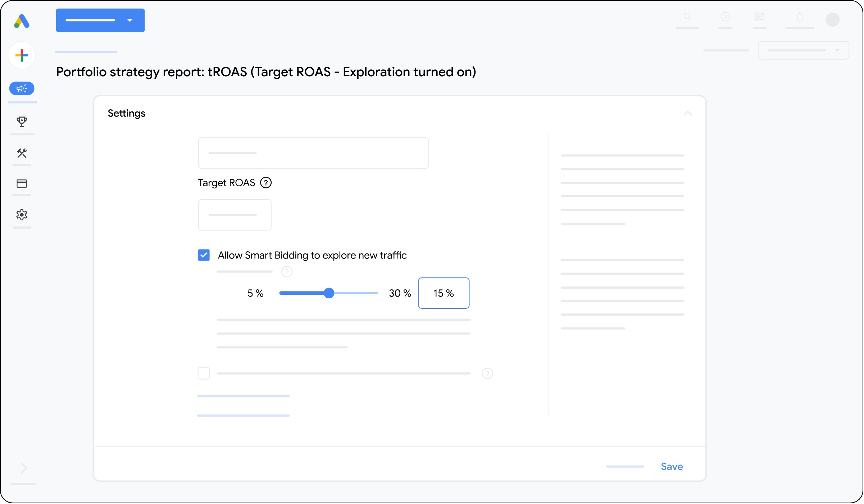Click the exploration percentage slider handle
864x504 pixels.
coord(329,293)
